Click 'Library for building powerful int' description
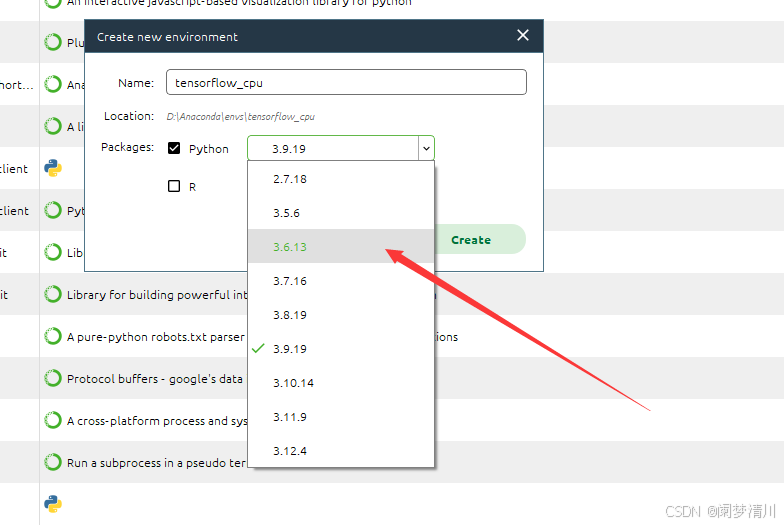 [157, 295]
